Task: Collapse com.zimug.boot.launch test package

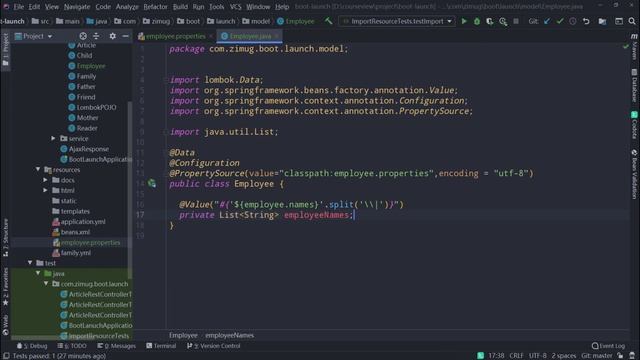Action: coord(45,284)
